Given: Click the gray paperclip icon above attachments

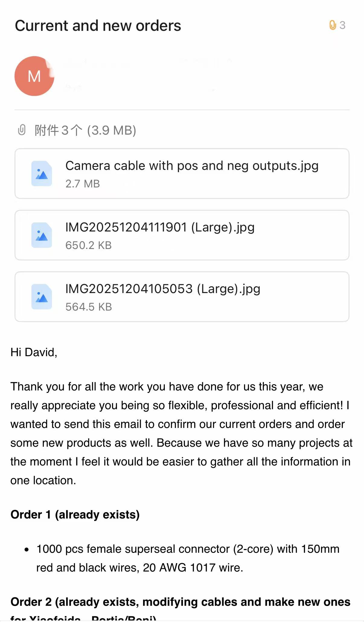Looking at the screenshot, I should (x=22, y=130).
